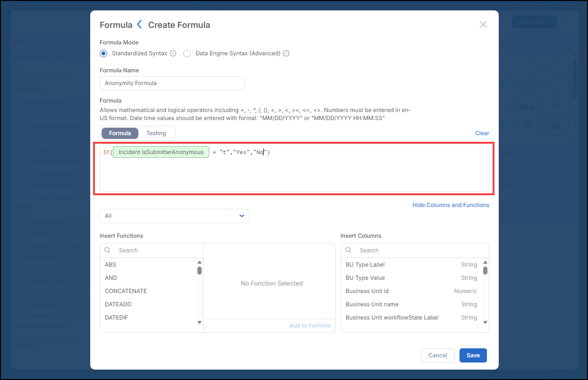Click functions list scroll down arrow
The image size is (588, 380).
click(199, 322)
